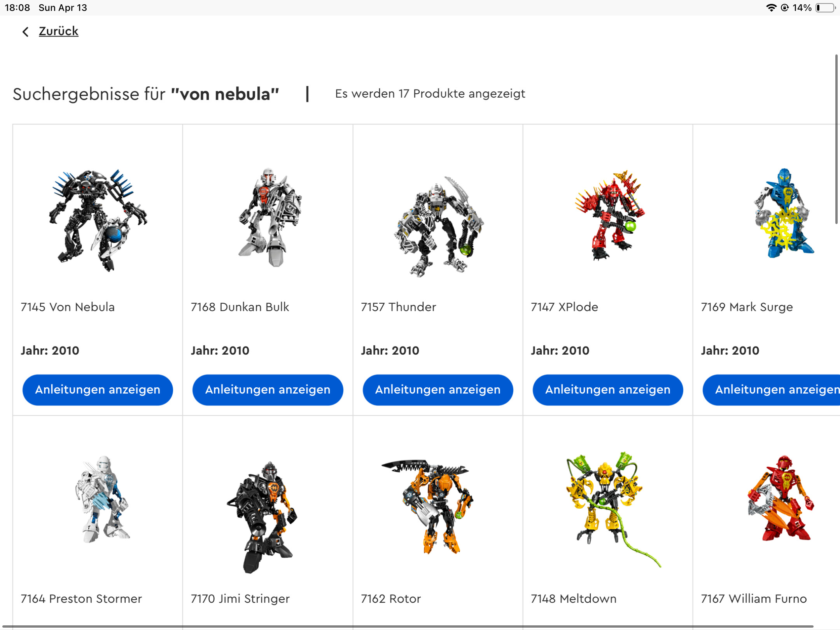Screen dimensions: 840x630
Task: Select the '7169 Mark Surge' product title
Action: click(747, 307)
